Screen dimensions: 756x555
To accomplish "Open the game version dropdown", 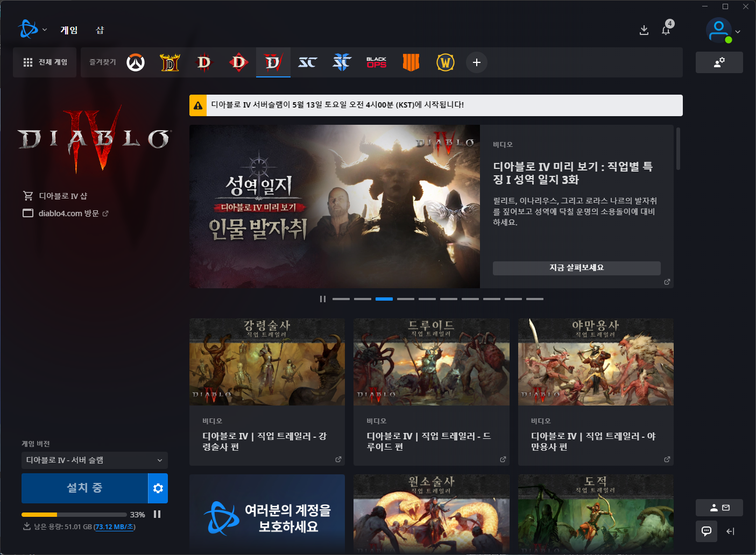I will pyautogui.click(x=95, y=460).
